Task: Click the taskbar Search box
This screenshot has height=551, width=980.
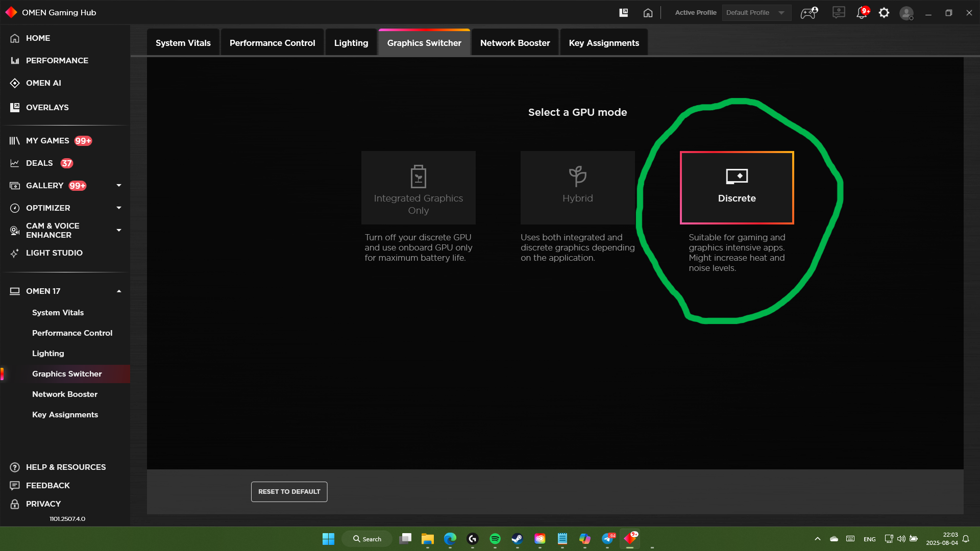Action: 367,539
